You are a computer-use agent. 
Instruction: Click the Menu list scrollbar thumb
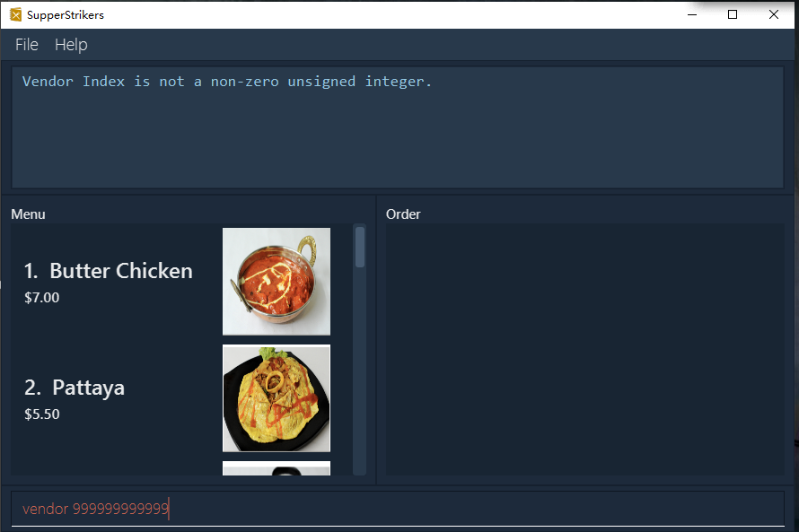pos(360,247)
